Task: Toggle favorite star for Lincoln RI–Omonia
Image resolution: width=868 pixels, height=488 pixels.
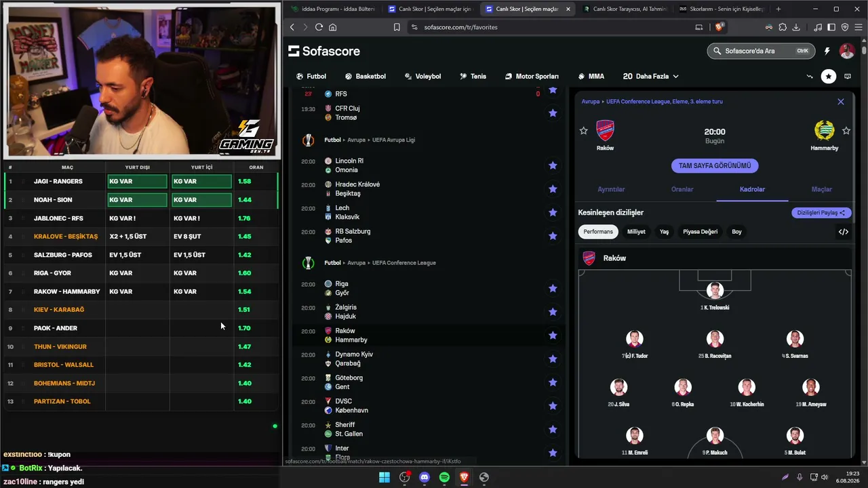Action: pos(553,165)
